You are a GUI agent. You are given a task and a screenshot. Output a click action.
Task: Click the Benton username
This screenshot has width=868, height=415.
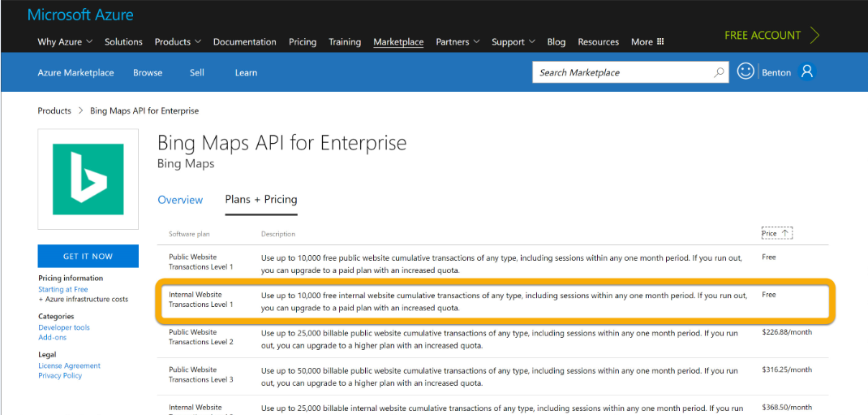pyautogui.click(x=776, y=72)
